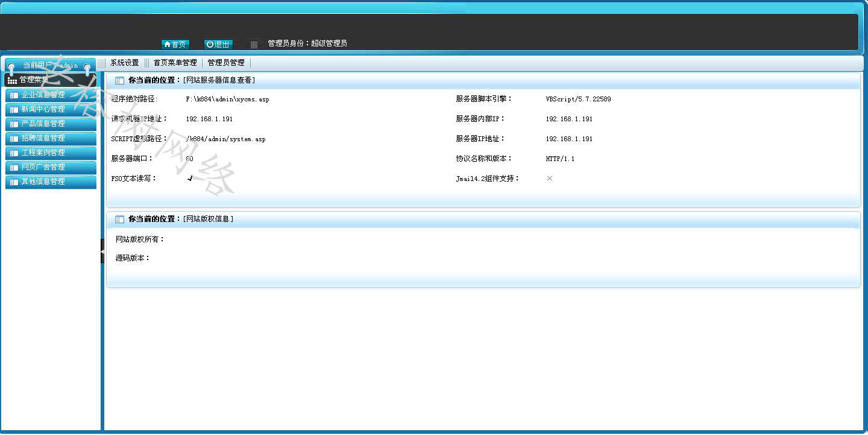Click the FSO文本读写 label

[134, 179]
